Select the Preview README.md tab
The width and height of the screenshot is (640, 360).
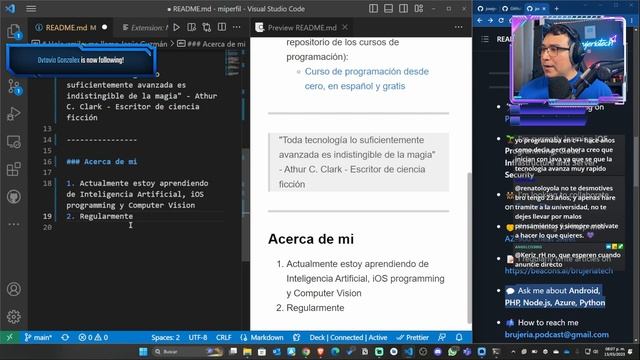[302, 27]
